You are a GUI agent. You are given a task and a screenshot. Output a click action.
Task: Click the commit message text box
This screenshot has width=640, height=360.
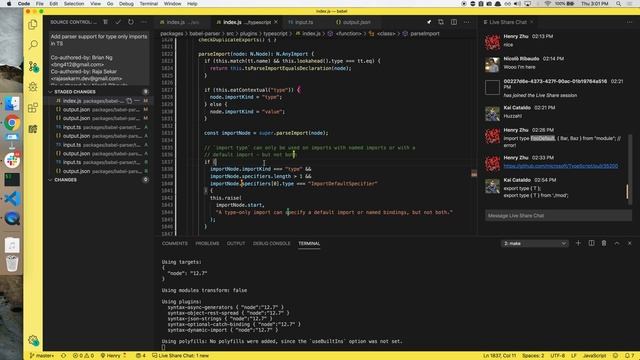[x=99, y=57]
